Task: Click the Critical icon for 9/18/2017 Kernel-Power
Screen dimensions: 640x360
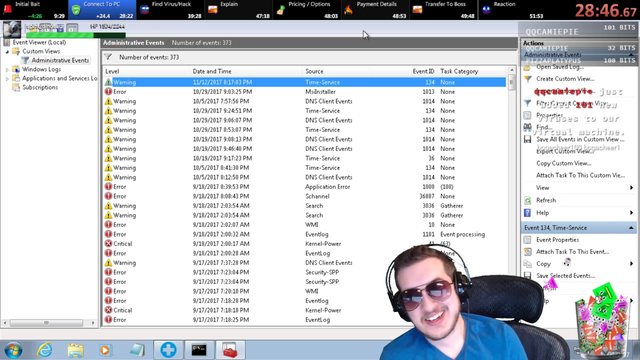Action: (108, 244)
